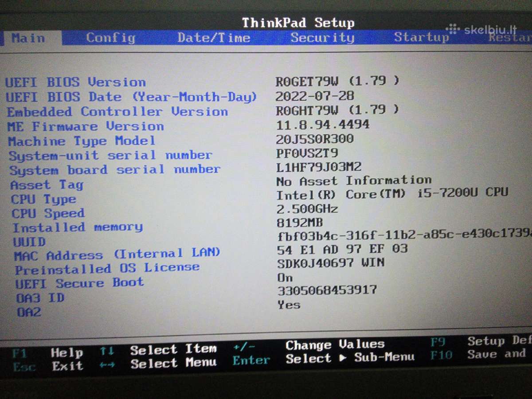Click OA3 ID value 3305068453917
The image size is (532, 399).
click(x=327, y=291)
